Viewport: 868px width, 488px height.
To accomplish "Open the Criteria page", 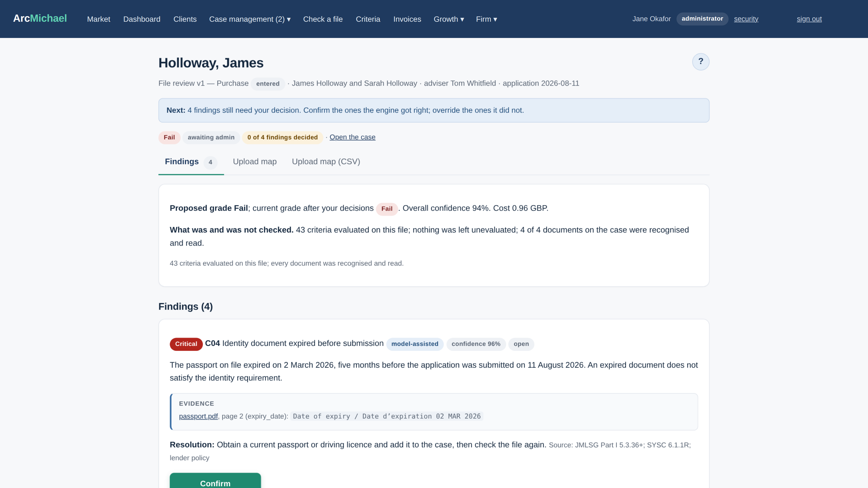I will (368, 19).
